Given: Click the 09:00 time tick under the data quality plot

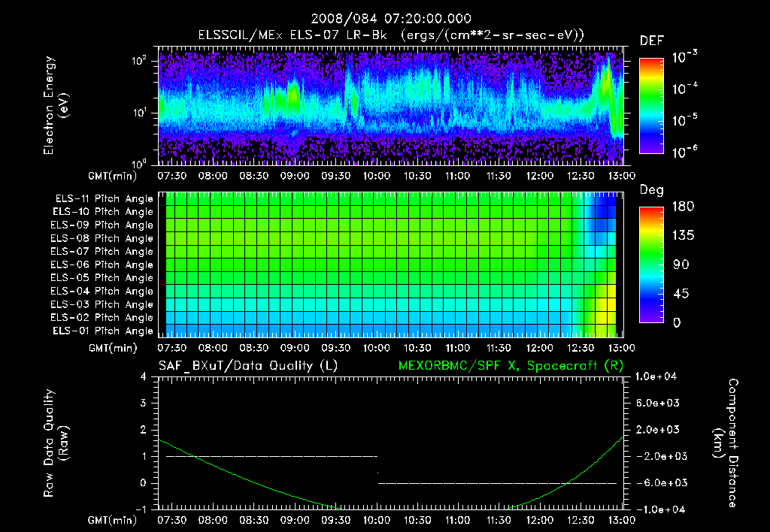Looking at the screenshot, I should pyautogui.click(x=295, y=520).
